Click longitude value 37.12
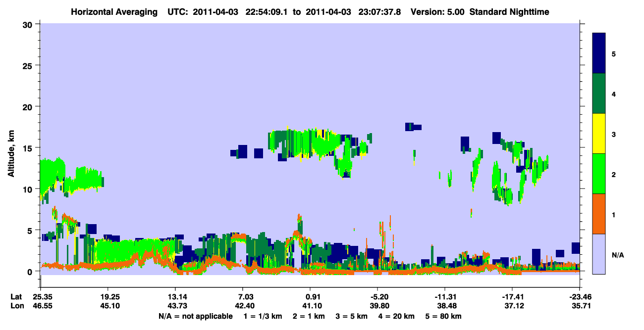Viewport: 644px width, 330px height. click(514, 306)
